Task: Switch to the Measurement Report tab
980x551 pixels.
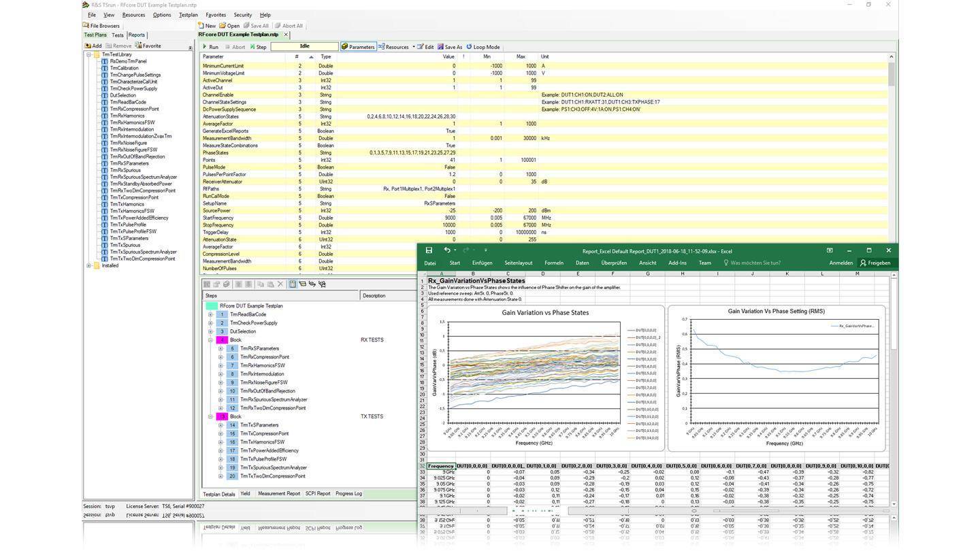Action: tap(278, 494)
